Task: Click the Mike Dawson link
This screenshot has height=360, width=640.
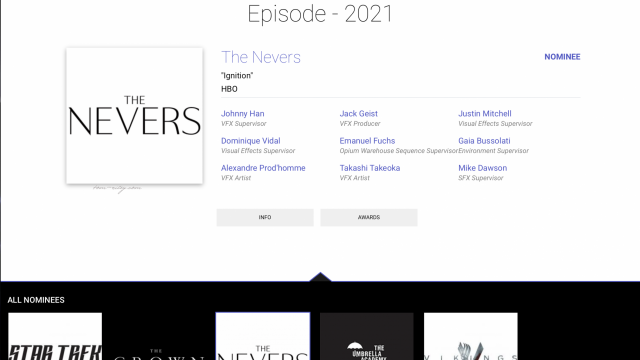Action: click(482, 168)
